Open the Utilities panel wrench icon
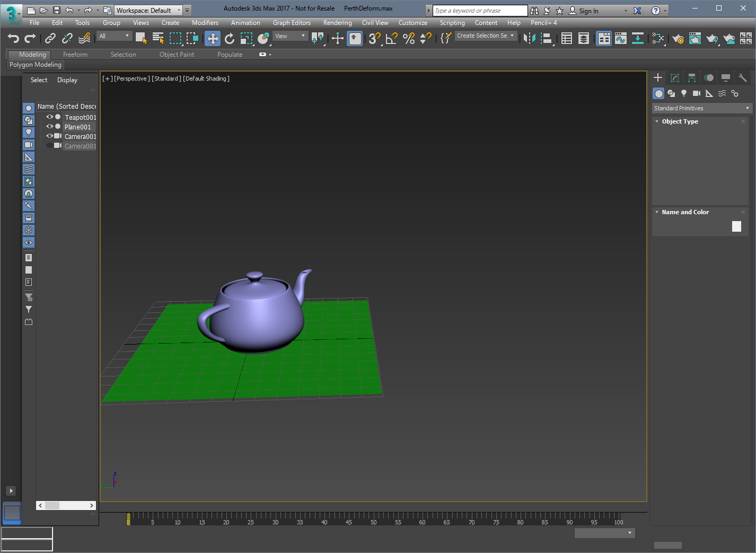The image size is (756, 553). click(743, 78)
